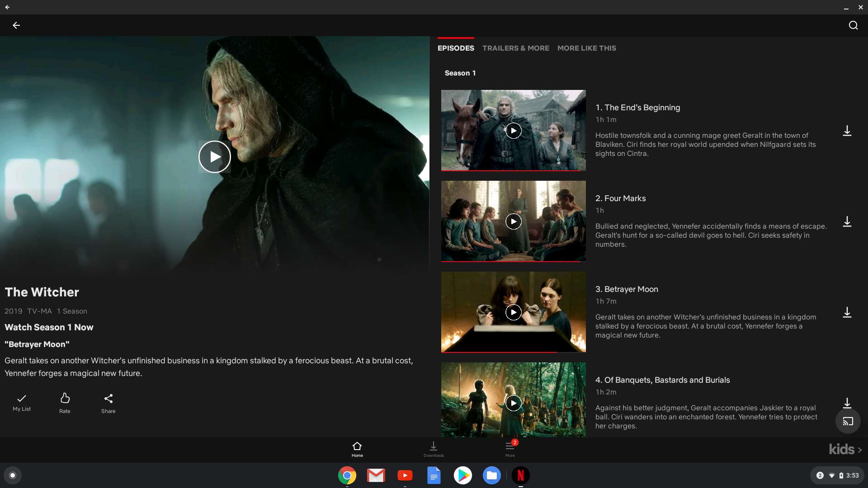This screenshot has width=868, height=488.
Task: Toggle The Witcher in My List
Action: coord(22,402)
